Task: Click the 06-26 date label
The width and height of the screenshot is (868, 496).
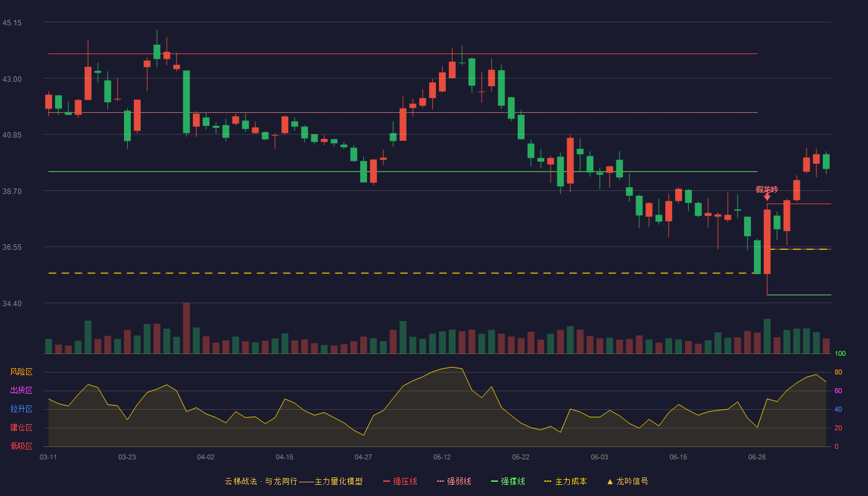Action: tap(757, 457)
